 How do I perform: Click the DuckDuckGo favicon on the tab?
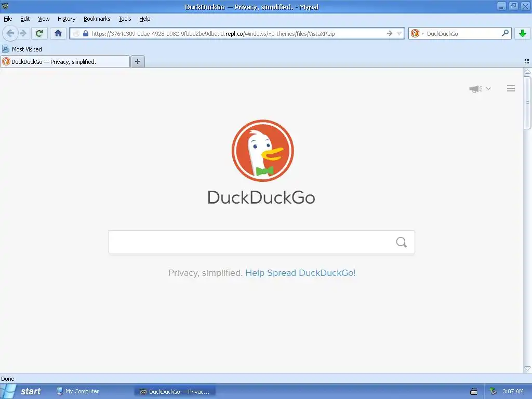[x=6, y=61]
